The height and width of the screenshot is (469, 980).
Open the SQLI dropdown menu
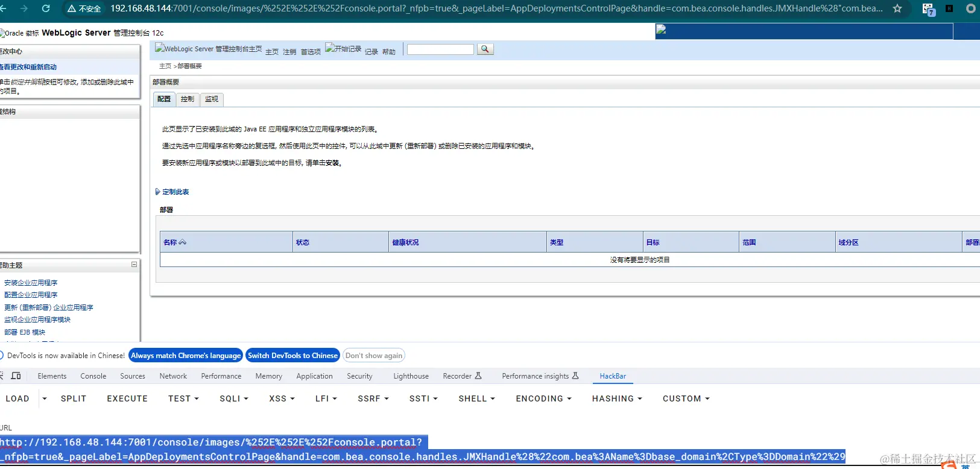(234, 398)
